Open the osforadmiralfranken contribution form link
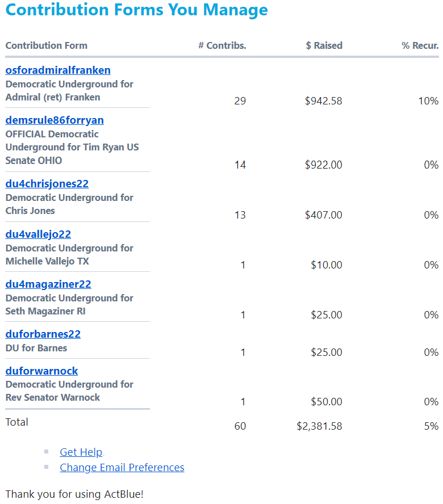 click(58, 70)
